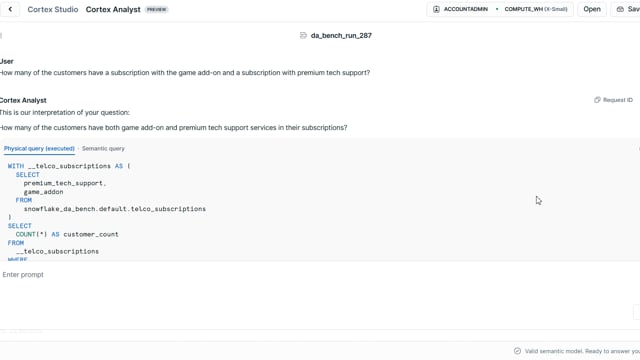Click the da_bench_run_287 model name
This screenshot has height=360, width=640.
point(341,36)
